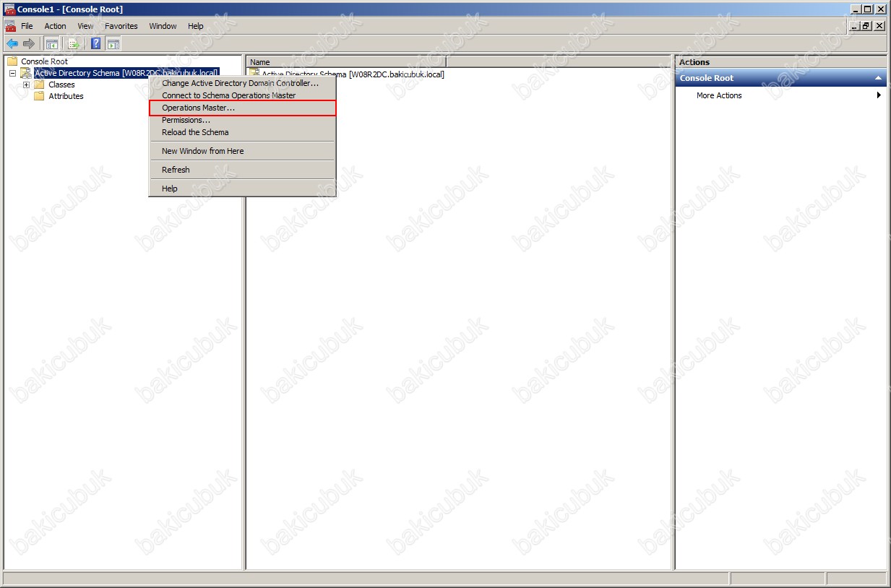Image resolution: width=891 pixels, height=588 pixels.
Task: Select Permissions from context menu
Action: tap(242, 120)
